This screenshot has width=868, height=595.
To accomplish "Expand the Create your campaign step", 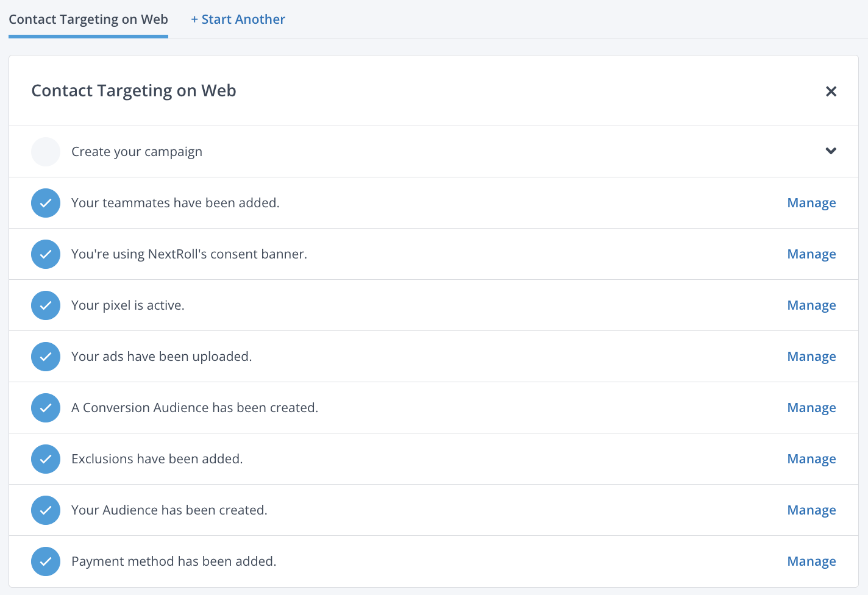I will click(831, 151).
